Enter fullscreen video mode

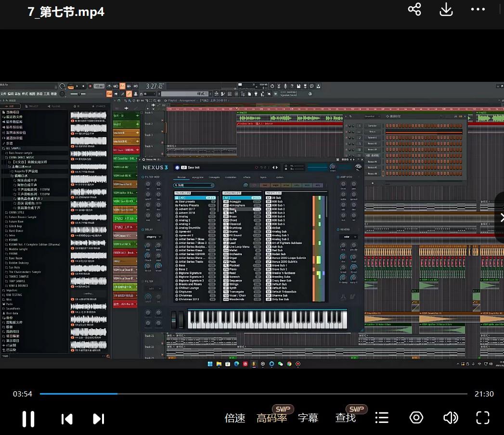pos(483,418)
